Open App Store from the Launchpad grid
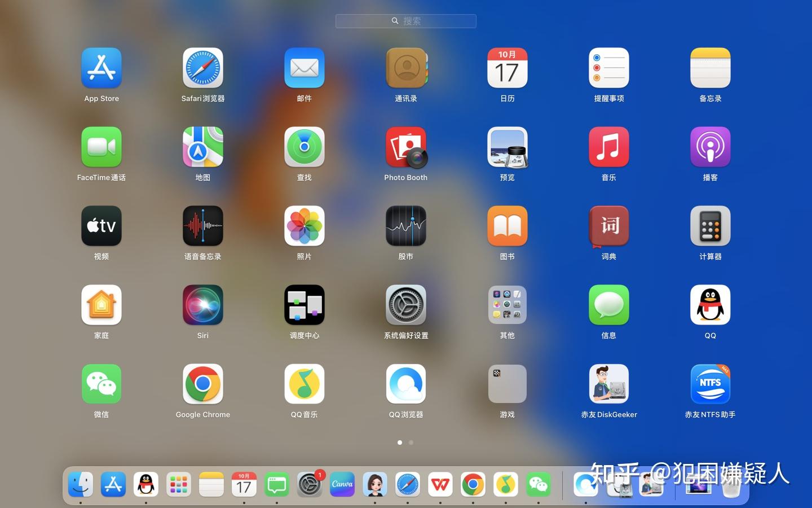 (101, 68)
